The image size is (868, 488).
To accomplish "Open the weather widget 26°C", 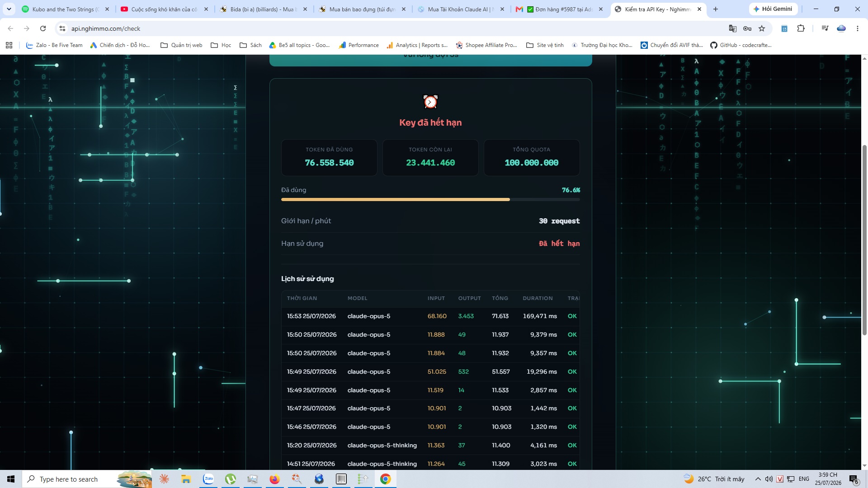I will (x=714, y=479).
